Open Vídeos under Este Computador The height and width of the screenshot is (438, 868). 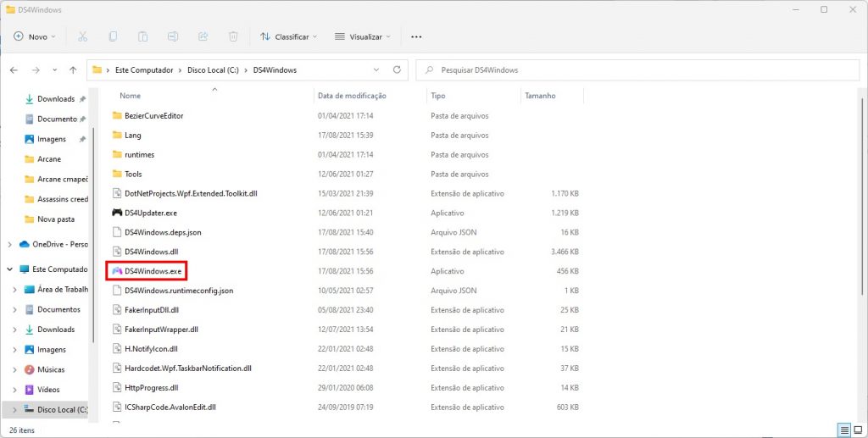point(48,390)
